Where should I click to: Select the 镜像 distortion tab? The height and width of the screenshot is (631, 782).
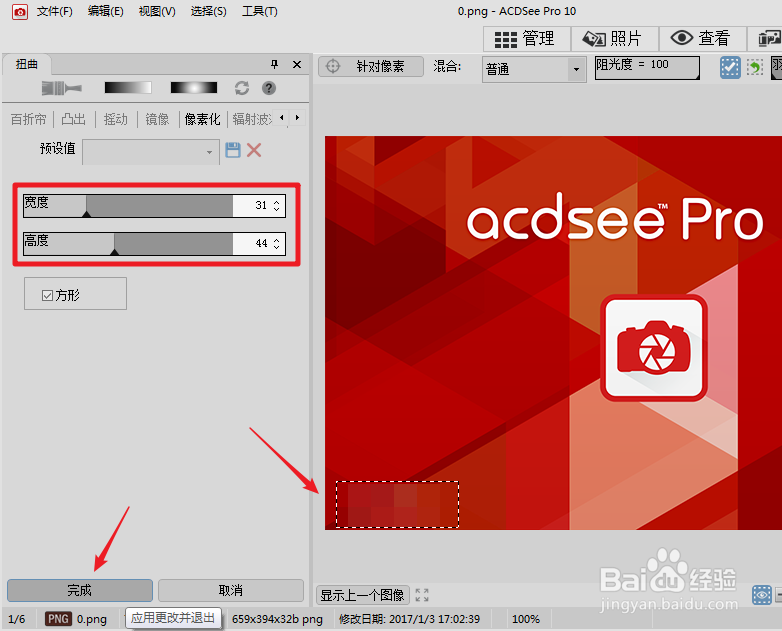click(157, 119)
